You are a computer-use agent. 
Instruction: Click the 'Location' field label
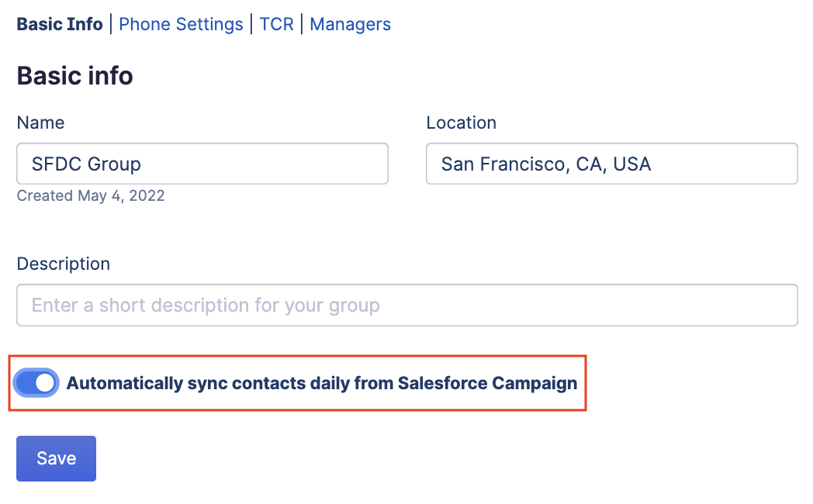click(461, 123)
